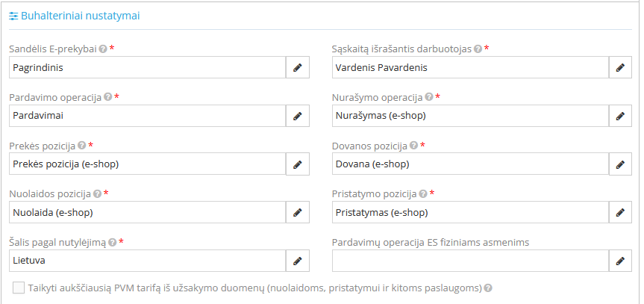This screenshot has height=304, width=644.
Task: Click the Pagrindinis warehouse input field
Action: [147, 67]
